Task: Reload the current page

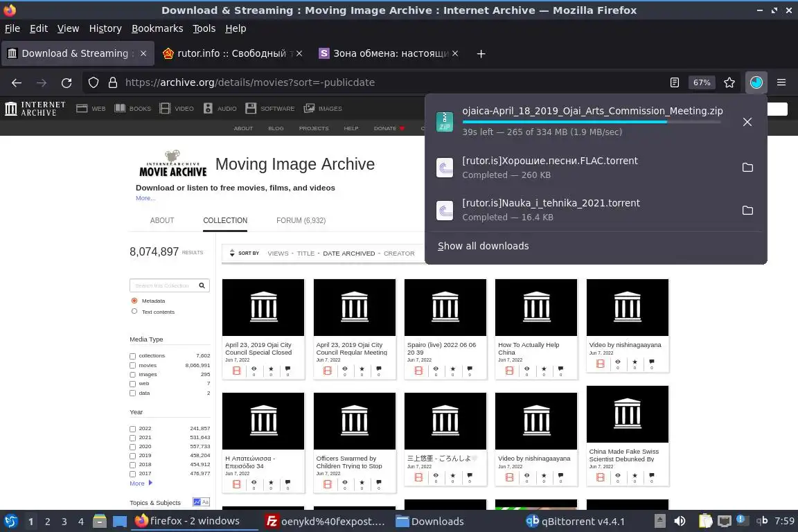Action: coord(66,82)
